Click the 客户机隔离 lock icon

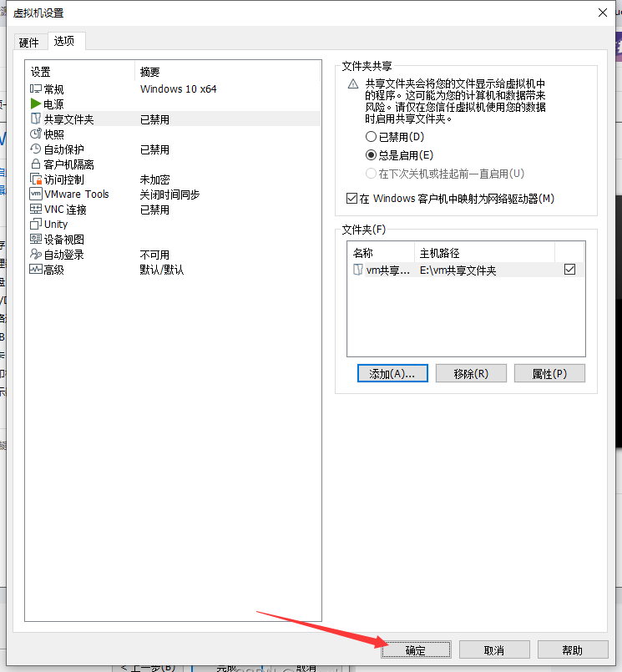[36, 164]
